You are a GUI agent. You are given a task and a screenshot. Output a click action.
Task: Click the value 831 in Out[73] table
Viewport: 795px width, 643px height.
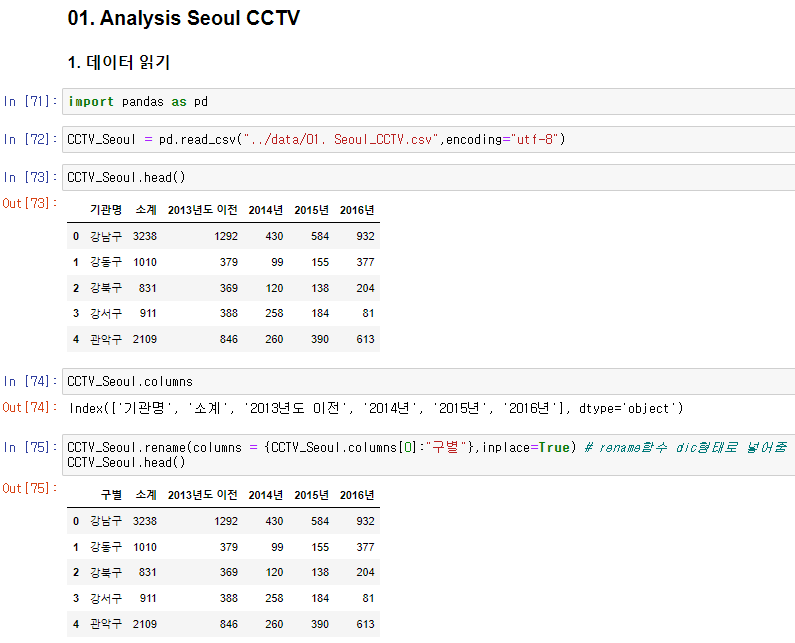pyautogui.click(x=148, y=288)
